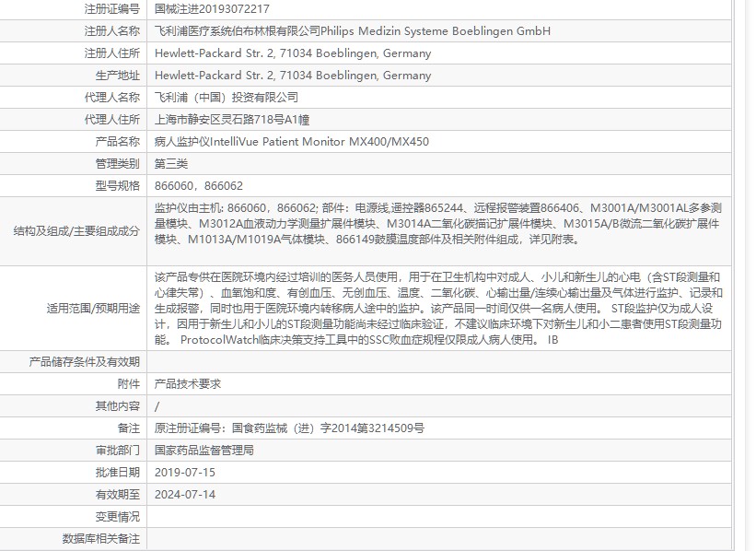Click the 其他内容 label
This screenshot has height=551, width=756.
coord(118,406)
